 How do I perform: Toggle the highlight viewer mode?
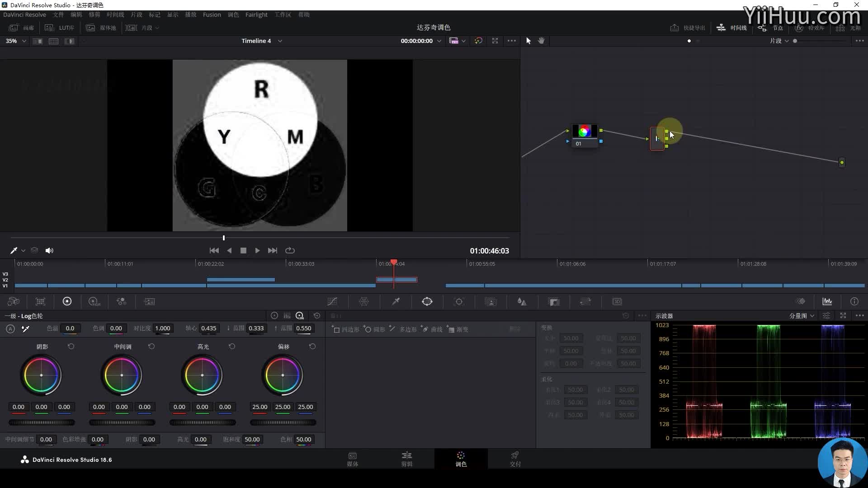(x=69, y=41)
